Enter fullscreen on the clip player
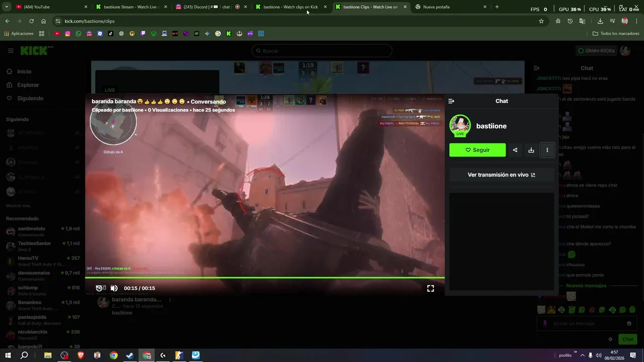 pos(431,288)
